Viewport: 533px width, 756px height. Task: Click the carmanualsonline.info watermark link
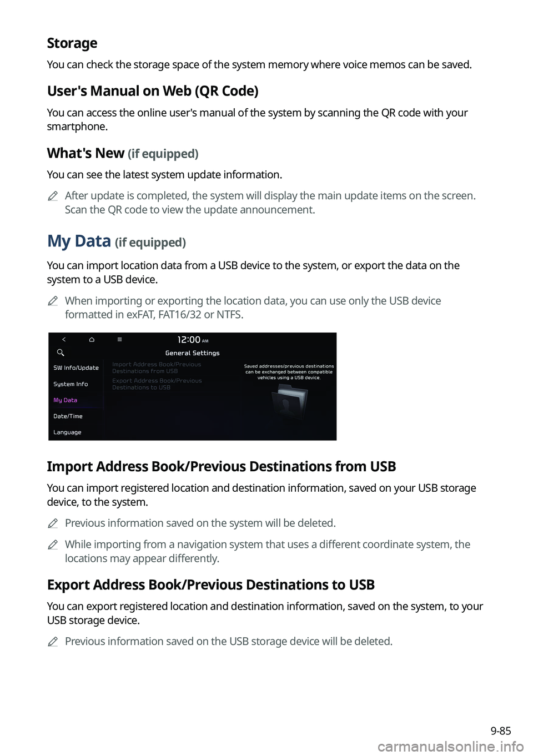point(451,747)
